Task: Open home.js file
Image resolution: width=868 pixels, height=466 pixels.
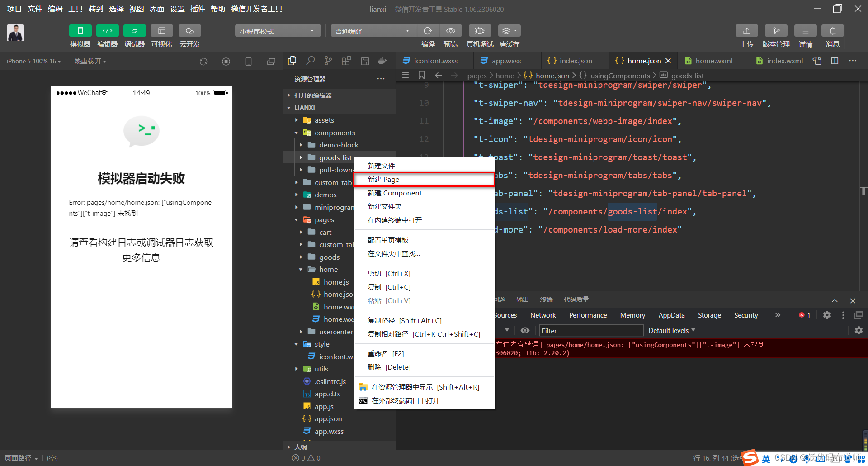Action: (336, 282)
